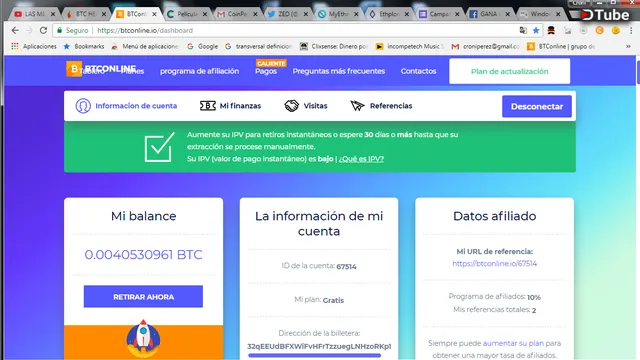Image resolution: width=640 pixels, height=360 pixels.
Task: Open incompetech Music bookmark
Action: pyautogui.click(x=409, y=47)
